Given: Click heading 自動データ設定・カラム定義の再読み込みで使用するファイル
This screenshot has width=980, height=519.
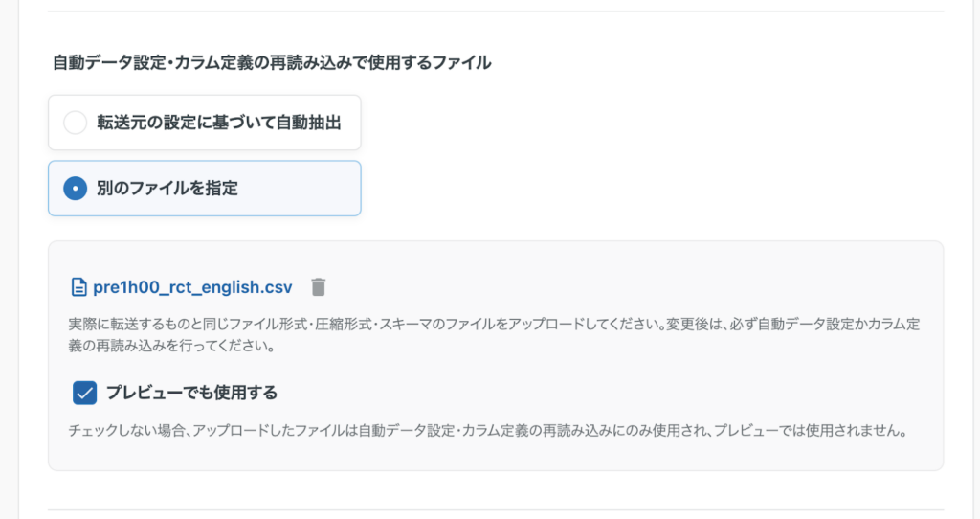Looking at the screenshot, I should point(272,63).
